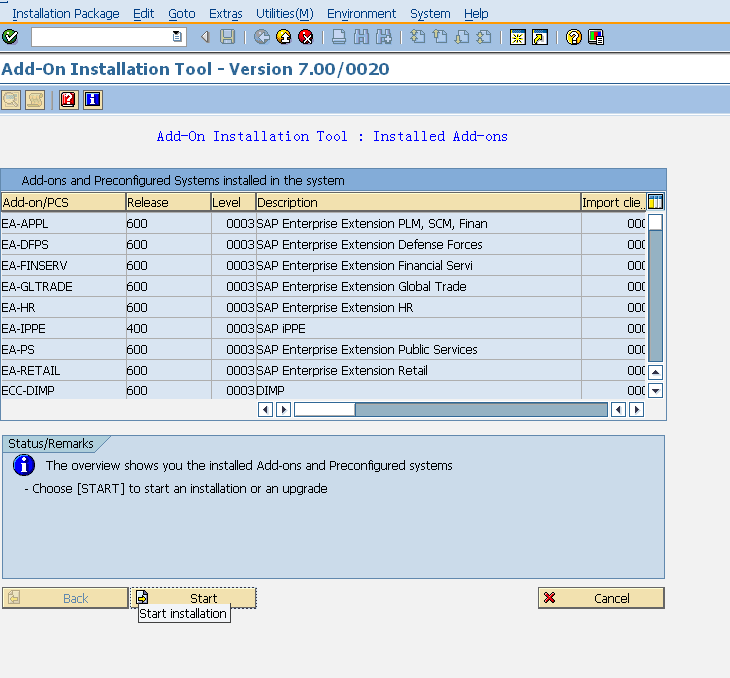Viewport: 730px width, 678px height.
Task: Select the EA-DFPS add-on cell
Action: [63, 244]
